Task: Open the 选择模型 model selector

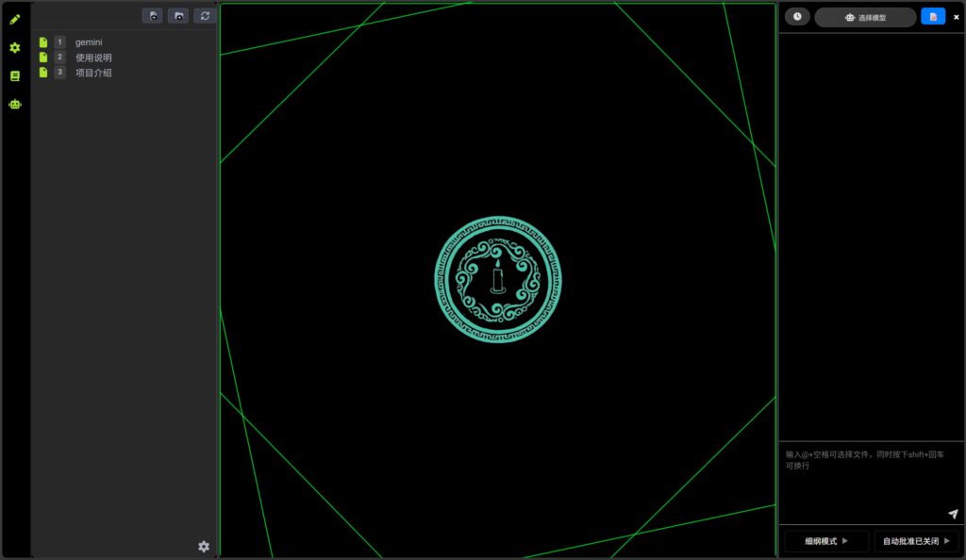Action: (865, 17)
